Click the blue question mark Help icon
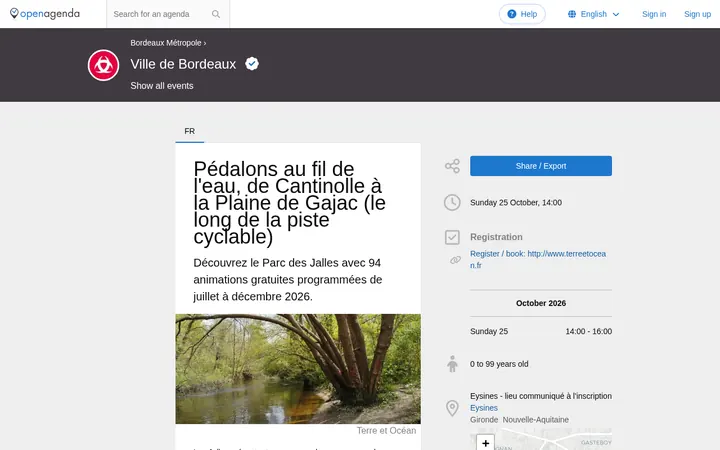The height and width of the screenshot is (450, 720). (x=512, y=14)
